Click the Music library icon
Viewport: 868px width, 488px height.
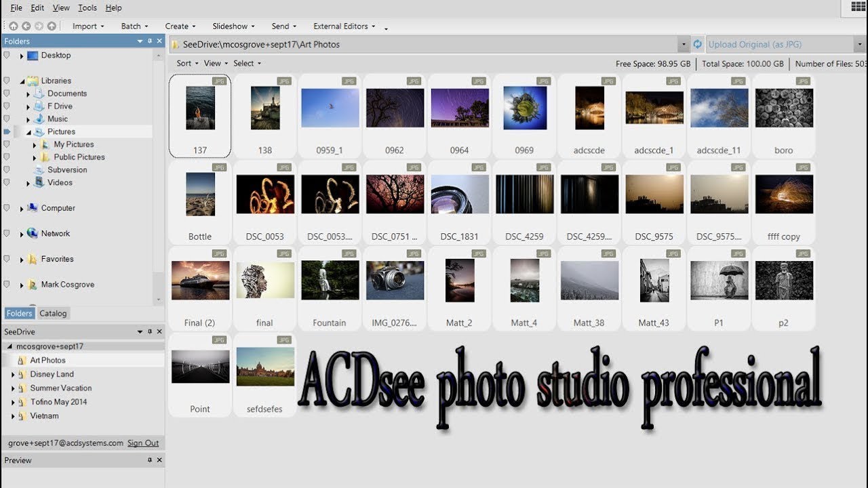39,119
